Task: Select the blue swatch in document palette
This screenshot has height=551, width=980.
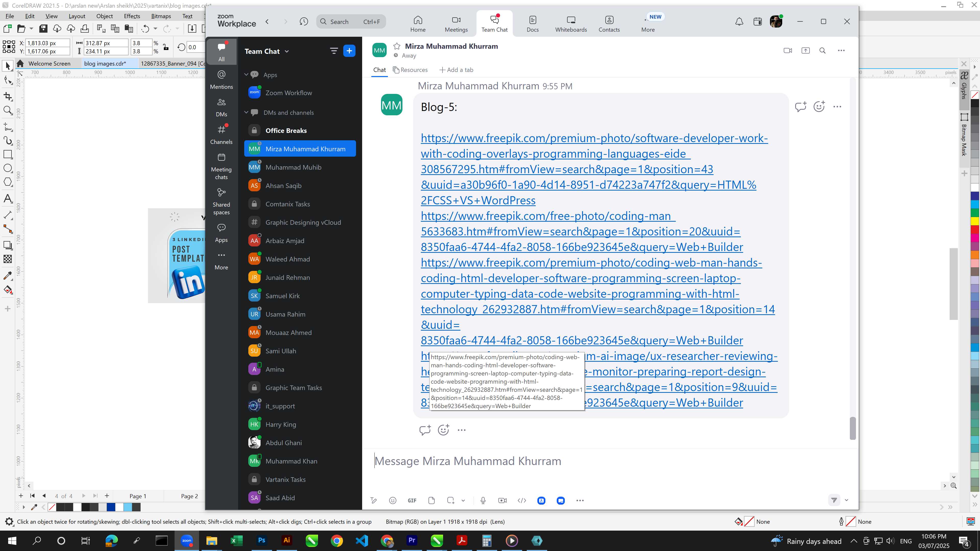Action: click(x=111, y=507)
